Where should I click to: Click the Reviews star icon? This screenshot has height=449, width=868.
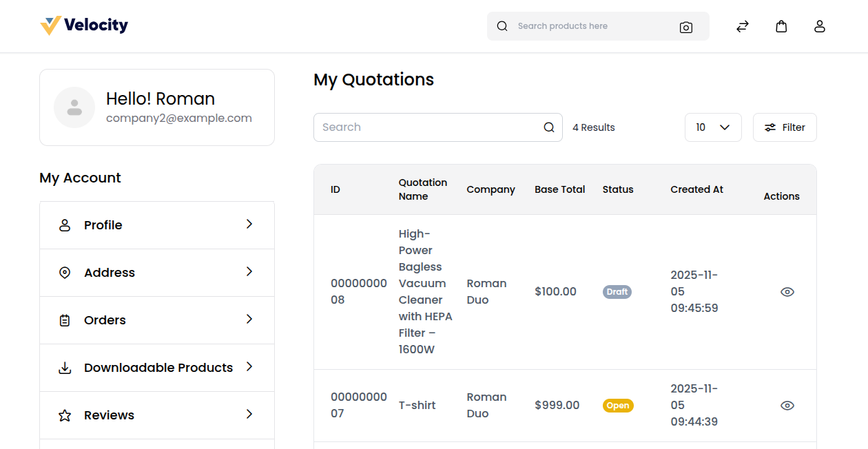(x=65, y=415)
